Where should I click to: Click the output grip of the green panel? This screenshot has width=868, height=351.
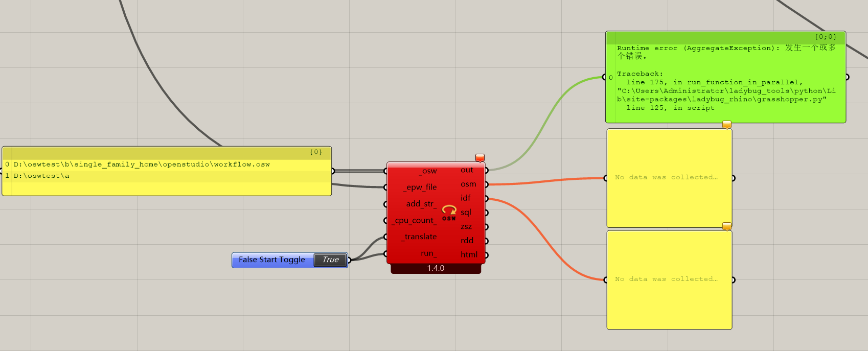pyautogui.click(x=847, y=77)
